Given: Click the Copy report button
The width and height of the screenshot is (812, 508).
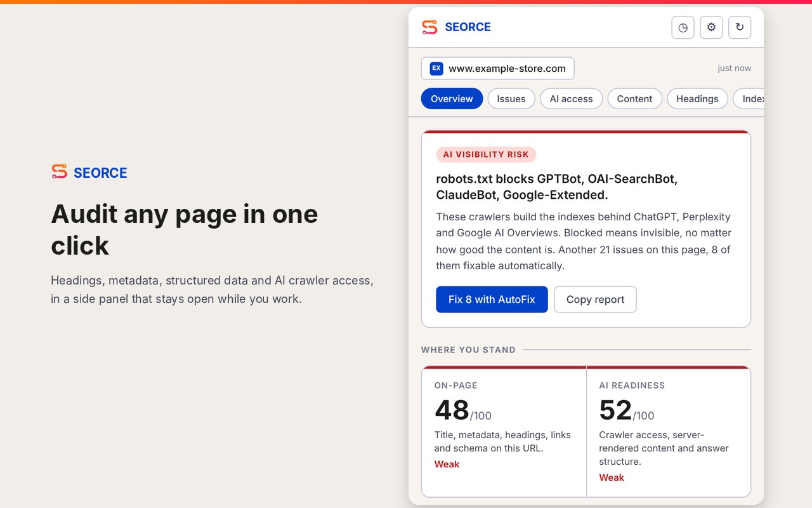Looking at the screenshot, I should (595, 299).
